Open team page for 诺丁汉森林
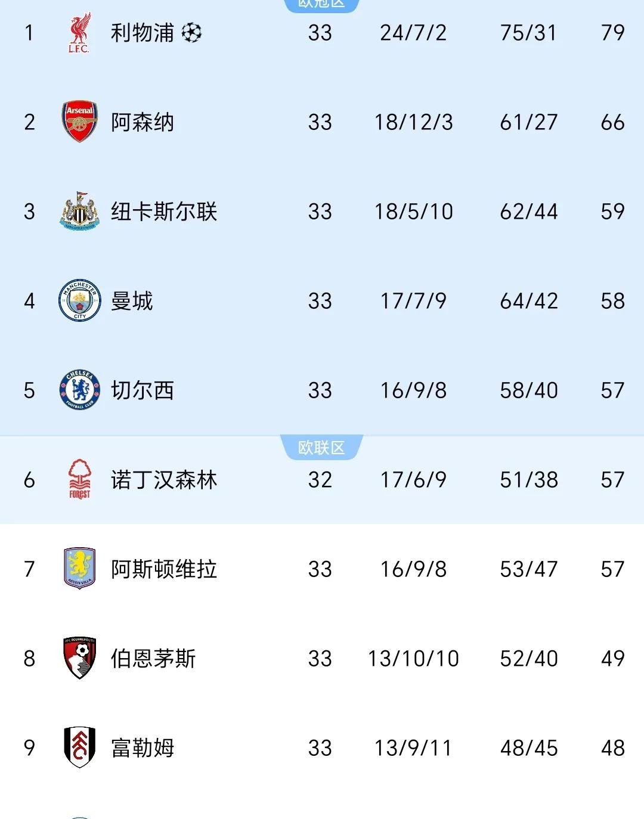Image resolution: width=644 pixels, height=819 pixels. (x=164, y=479)
